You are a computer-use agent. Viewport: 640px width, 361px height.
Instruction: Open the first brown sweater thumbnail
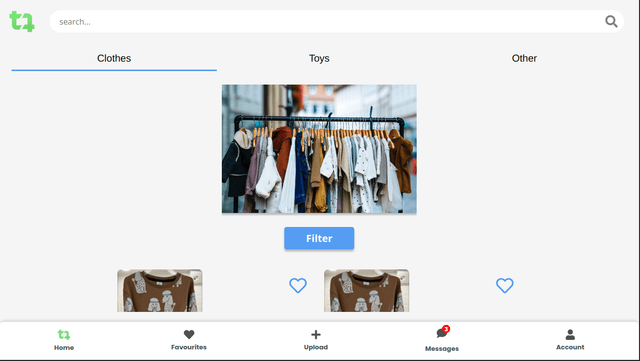pyautogui.click(x=160, y=290)
